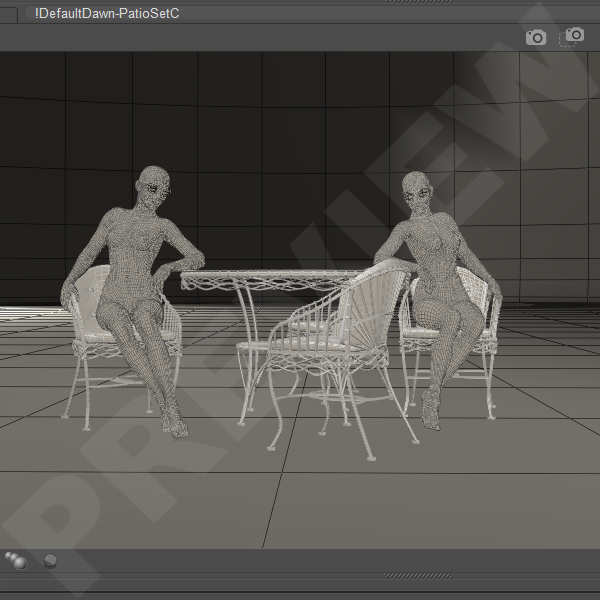Click the double camera area render icon
This screenshot has width=600, height=600.
573,36
